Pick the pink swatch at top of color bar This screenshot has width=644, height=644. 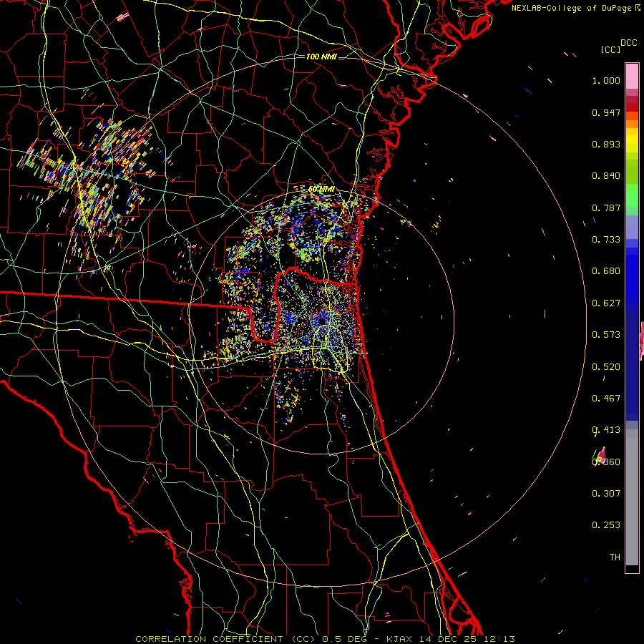(632, 76)
